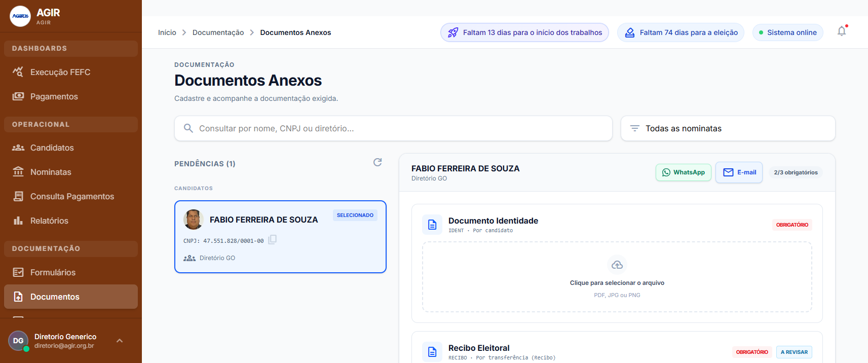Image resolution: width=868 pixels, height=363 pixels.
Task: Go to Candidatos section
Action: pyautogui.click(x=71, y=148)
